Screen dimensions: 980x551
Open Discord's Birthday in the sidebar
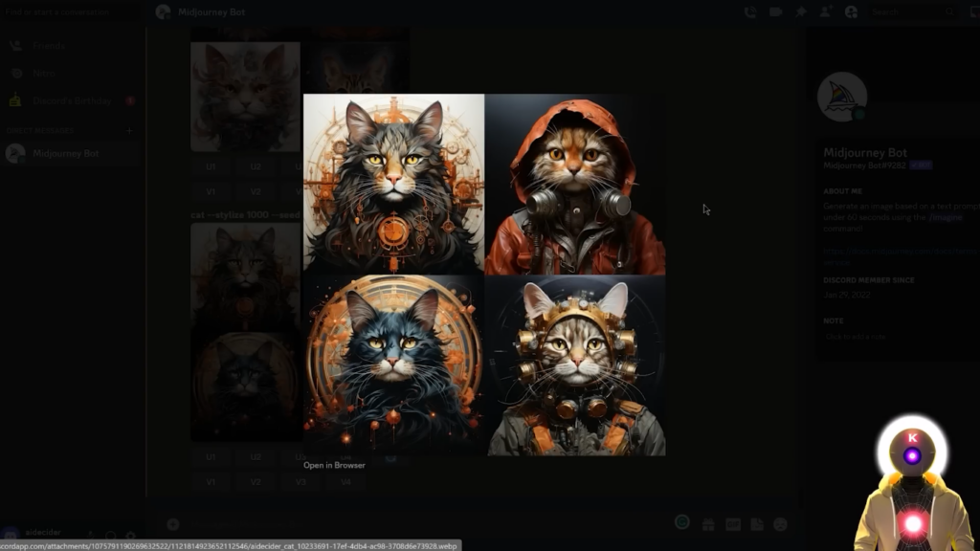pyautogui.click(x=71, y=100)
